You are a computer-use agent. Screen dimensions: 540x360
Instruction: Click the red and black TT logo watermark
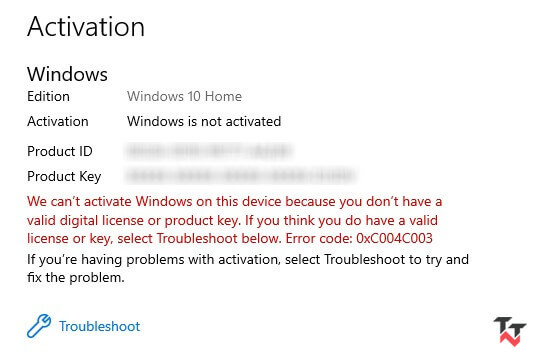click(510, 331)
